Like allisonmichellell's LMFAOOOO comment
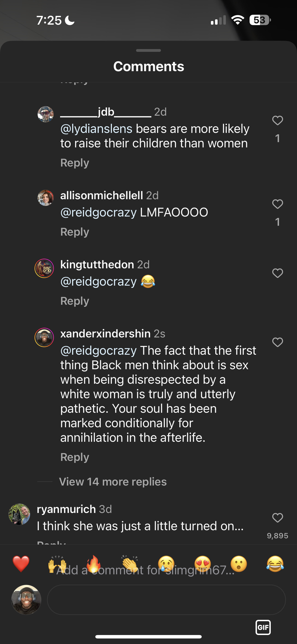Screen dimensions: 297x644 click(277, 204)
